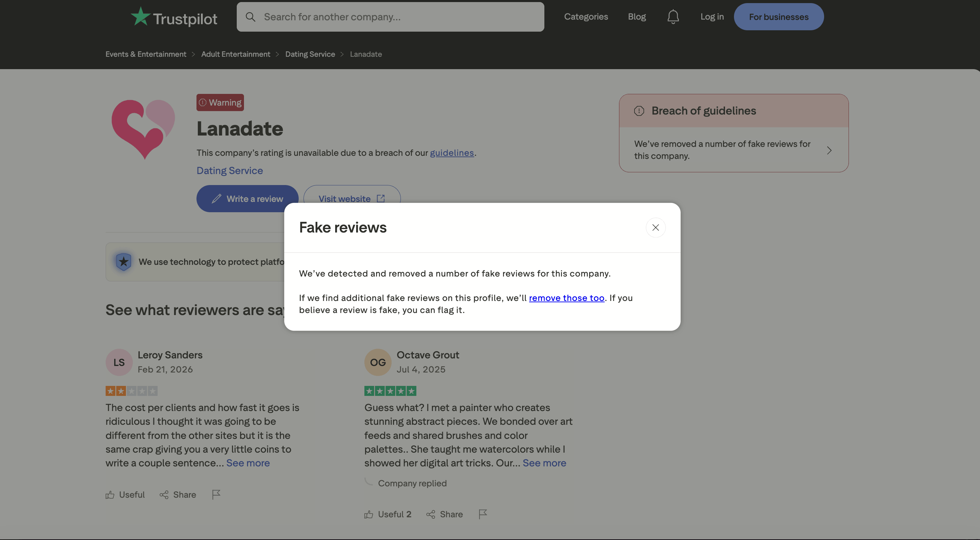Click the Lanadate breadcrumb text

[x=365, y=54]
